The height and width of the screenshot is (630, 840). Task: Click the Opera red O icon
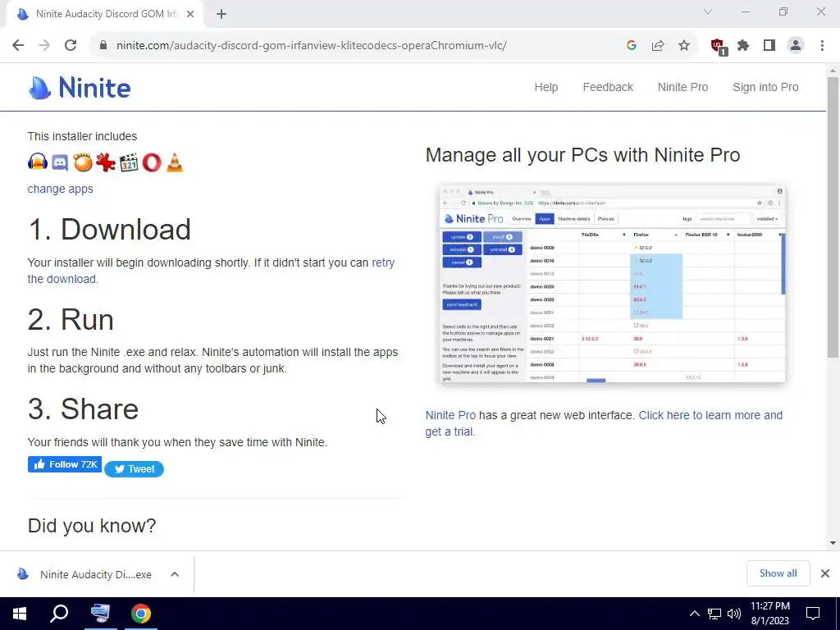point(152,162)
